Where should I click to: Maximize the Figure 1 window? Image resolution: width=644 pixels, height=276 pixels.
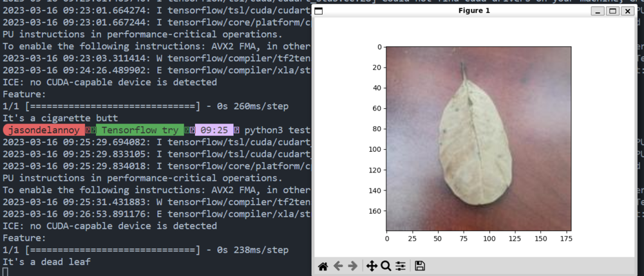pyautogui.click(x=612, y=11)
